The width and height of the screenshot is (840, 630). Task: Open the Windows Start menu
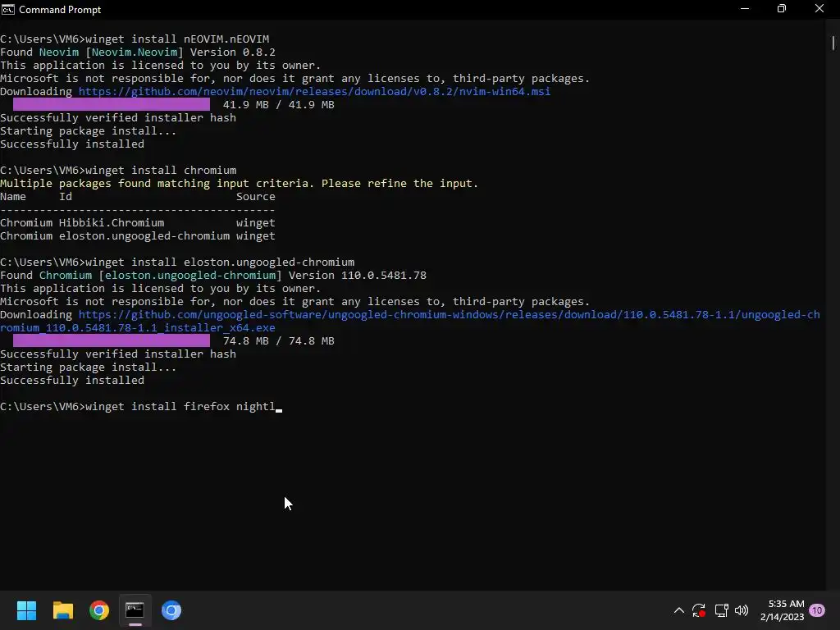pos(26,610)
